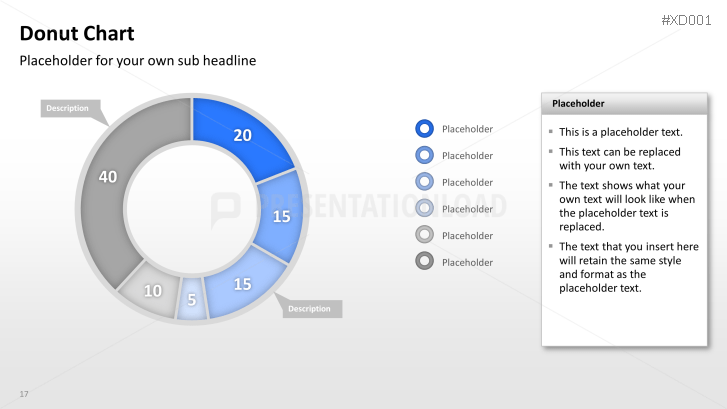Click the light gray legend ring
Viewport: 727px width, 409px height.
(424, 235)
